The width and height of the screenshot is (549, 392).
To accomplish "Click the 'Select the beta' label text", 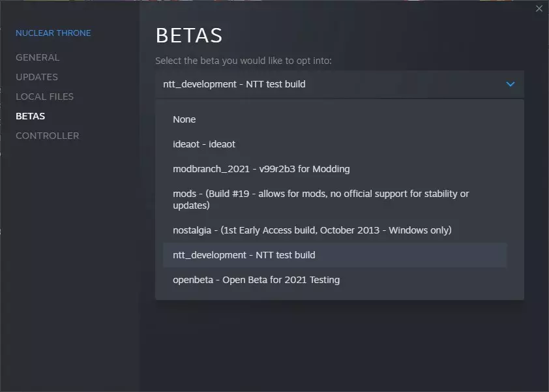I will [x=243, y=61].
